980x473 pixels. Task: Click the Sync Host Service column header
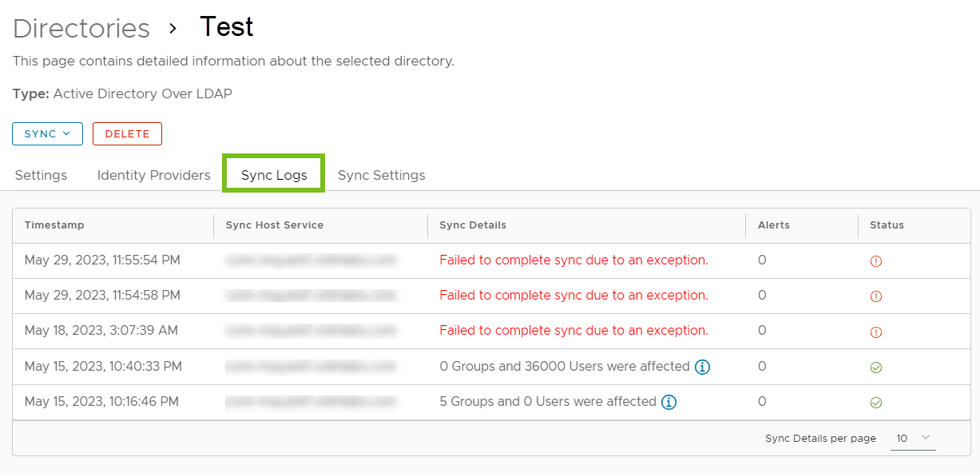[x=275, y=225]
